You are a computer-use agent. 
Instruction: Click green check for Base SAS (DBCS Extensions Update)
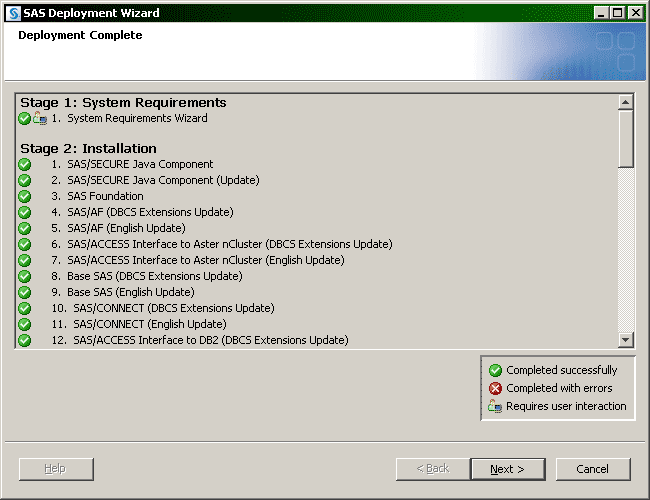tap(24, 276)
